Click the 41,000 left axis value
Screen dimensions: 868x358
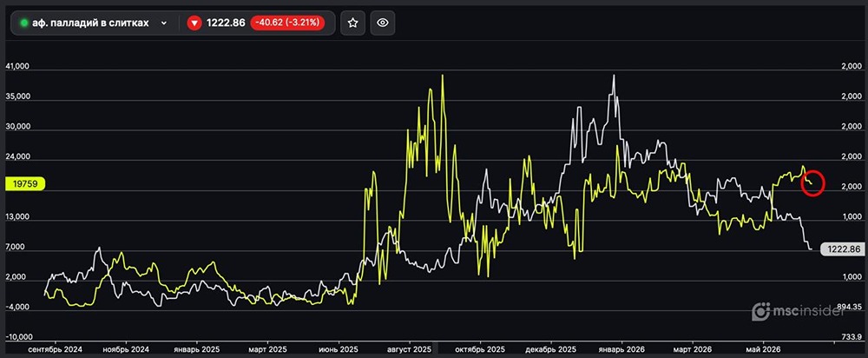[x=16, y=66]
